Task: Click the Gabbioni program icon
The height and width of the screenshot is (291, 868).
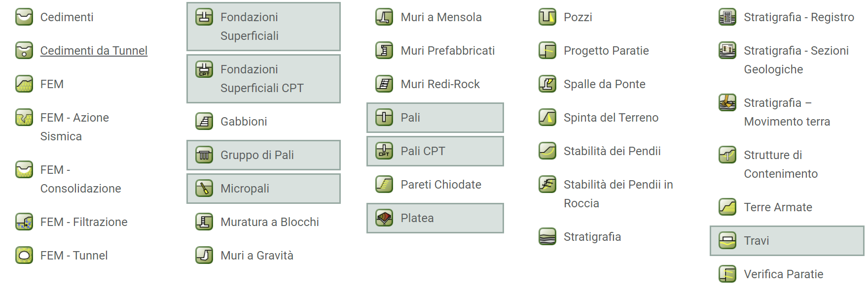Action: 204,122
